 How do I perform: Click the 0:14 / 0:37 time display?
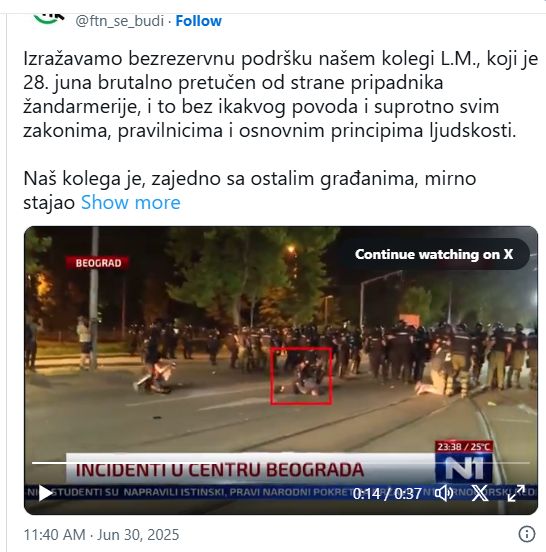pos(387,494)
